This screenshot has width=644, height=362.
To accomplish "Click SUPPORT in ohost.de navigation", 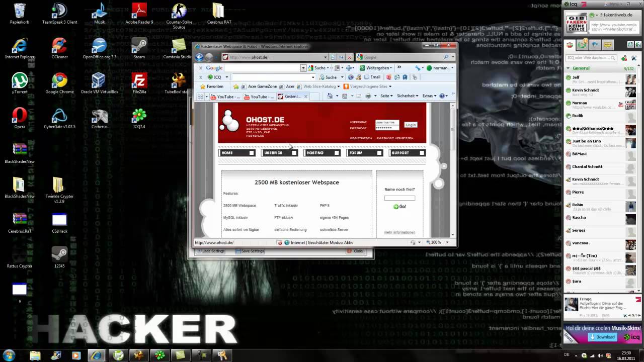I will [408, 153].
